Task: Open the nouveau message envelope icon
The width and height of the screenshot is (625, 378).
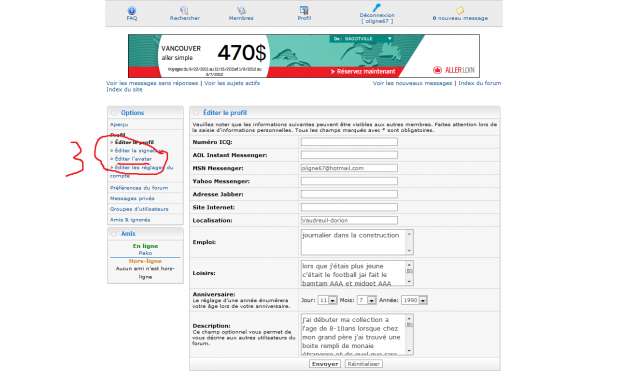Action: (x=460, y=11)
